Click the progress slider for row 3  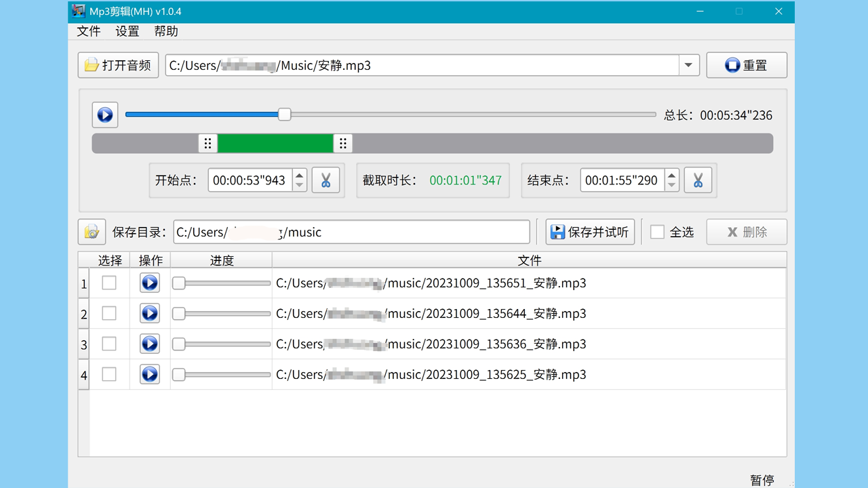coord(221,344)
